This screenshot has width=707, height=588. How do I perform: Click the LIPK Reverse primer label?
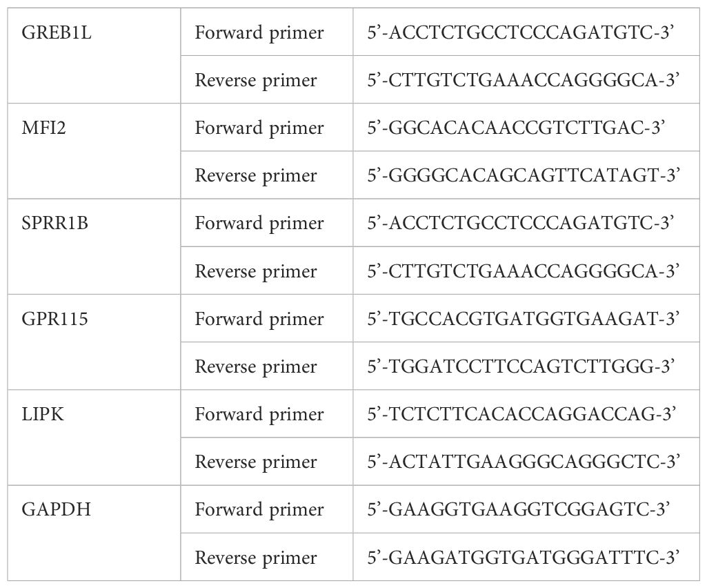coord(256,462)
